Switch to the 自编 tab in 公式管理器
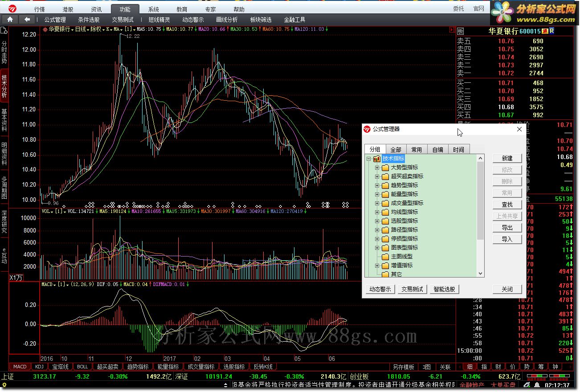Viewport: 580px width, 392px height. 437,150
